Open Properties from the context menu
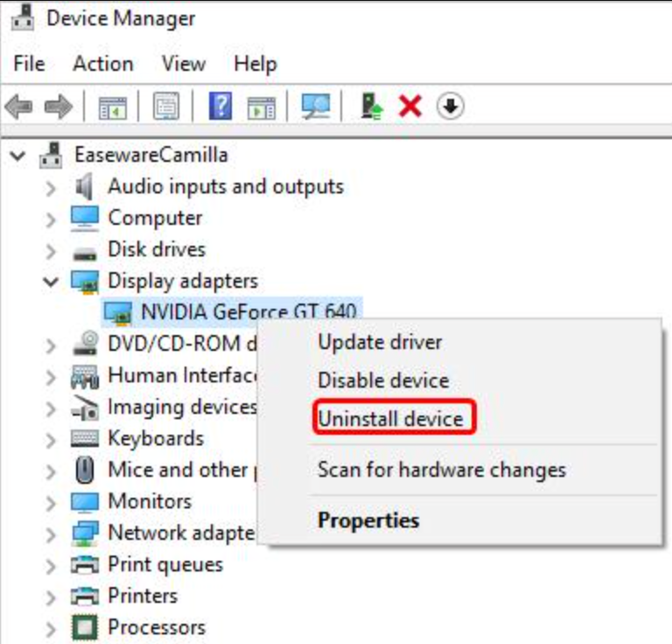 368,521
